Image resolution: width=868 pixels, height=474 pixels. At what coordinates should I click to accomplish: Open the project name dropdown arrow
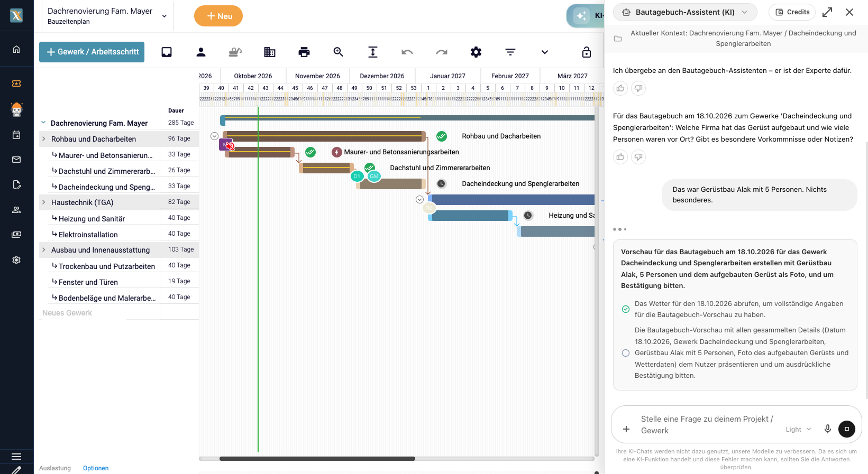(165, 16)
